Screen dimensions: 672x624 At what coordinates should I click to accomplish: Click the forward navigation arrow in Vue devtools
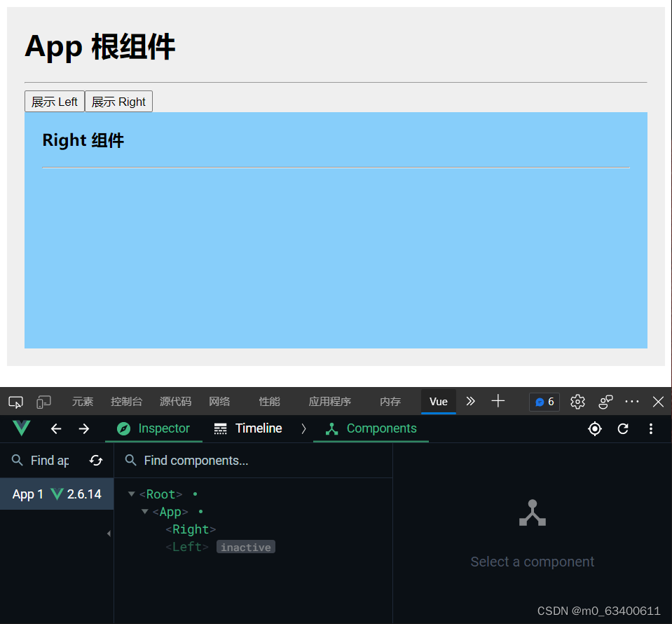(x=83, y=428)
